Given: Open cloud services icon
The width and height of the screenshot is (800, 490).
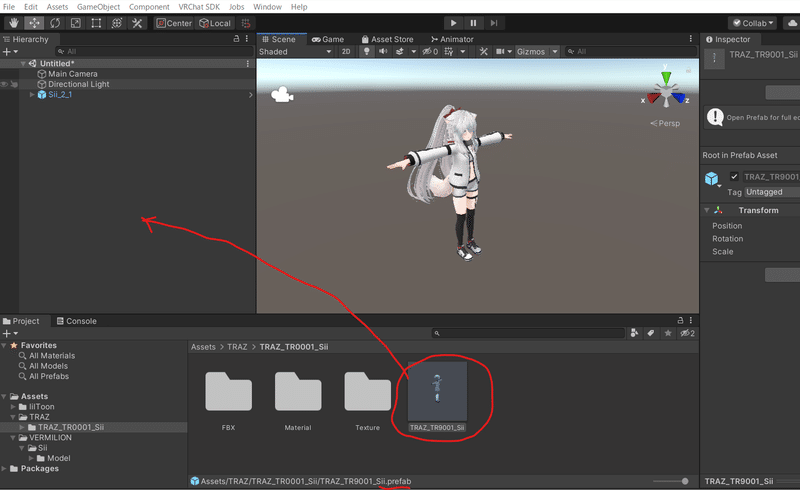Looking at the screenshot, I should 792,23.
